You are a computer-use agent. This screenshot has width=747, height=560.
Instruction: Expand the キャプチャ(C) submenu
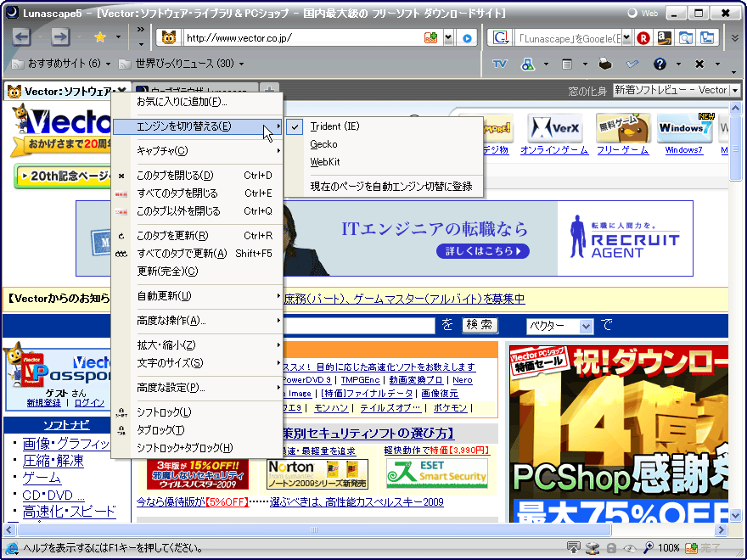[x=197, y=151]
